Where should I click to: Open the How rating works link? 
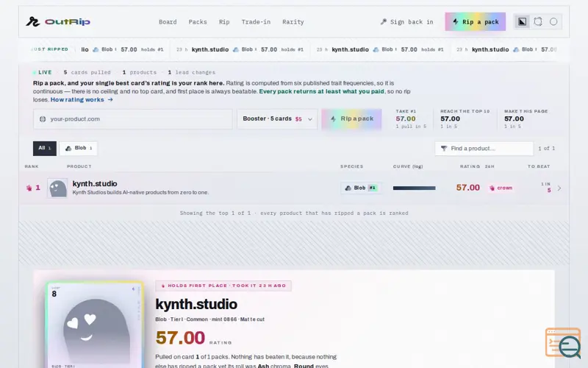coord(82,99)
